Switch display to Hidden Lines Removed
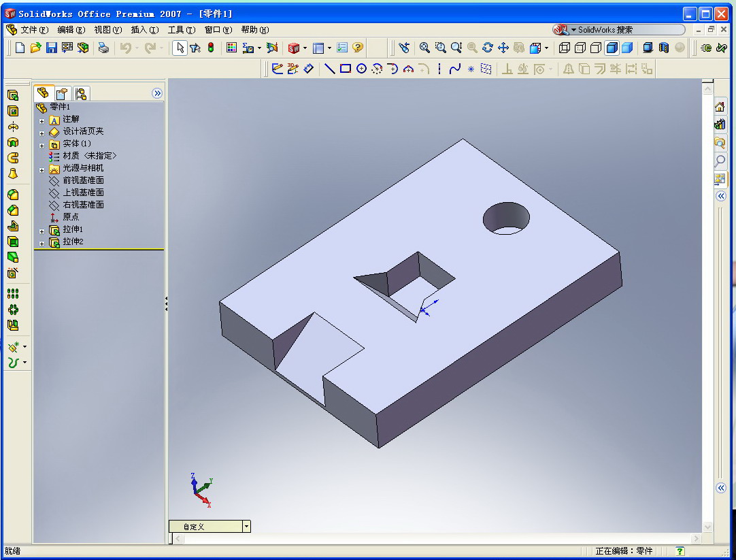Screen dimensions: 736x560 click(x=596, y=48)
